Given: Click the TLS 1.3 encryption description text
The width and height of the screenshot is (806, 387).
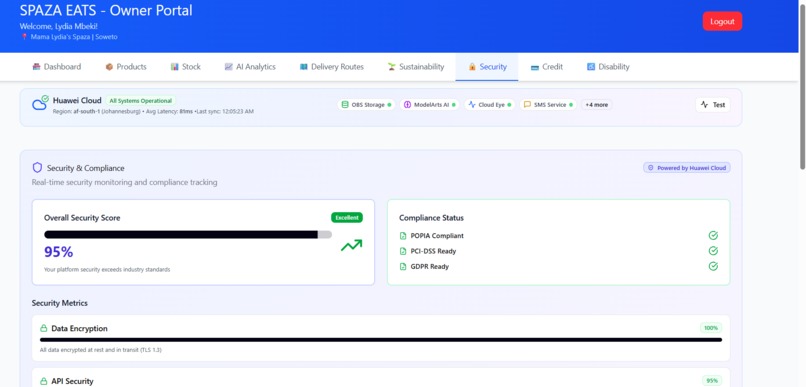Looking at the screenshot, I should 101,350.
